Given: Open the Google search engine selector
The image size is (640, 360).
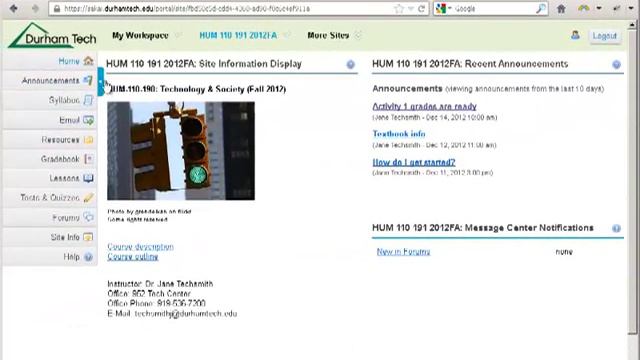Looking at the screenshot, I should (444, 9).
